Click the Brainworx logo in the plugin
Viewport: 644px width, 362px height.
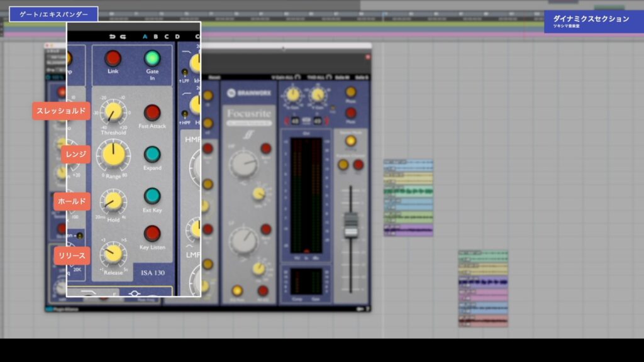point(249,93)
